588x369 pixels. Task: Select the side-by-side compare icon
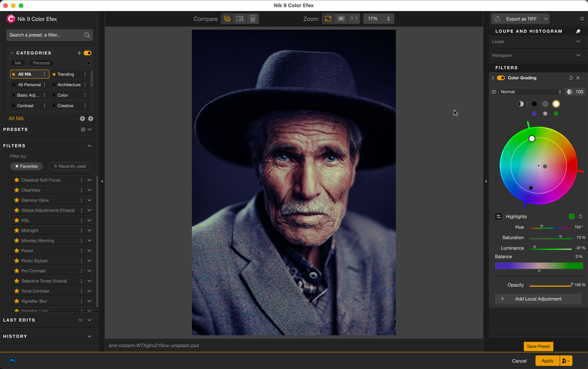point(253,19)
